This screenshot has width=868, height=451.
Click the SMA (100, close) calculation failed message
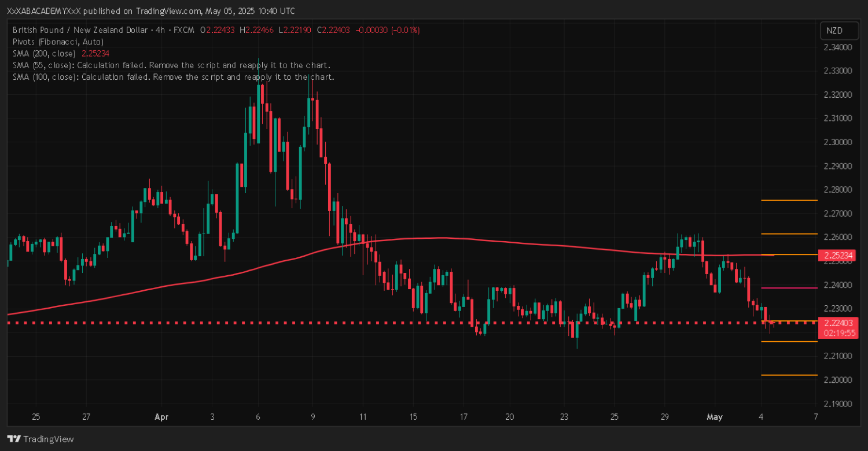pos(173,77)
